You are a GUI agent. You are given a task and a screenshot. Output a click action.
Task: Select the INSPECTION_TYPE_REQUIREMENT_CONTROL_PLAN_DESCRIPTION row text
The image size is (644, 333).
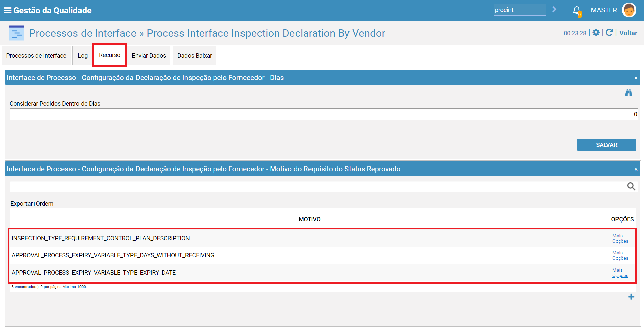point(101,238)
